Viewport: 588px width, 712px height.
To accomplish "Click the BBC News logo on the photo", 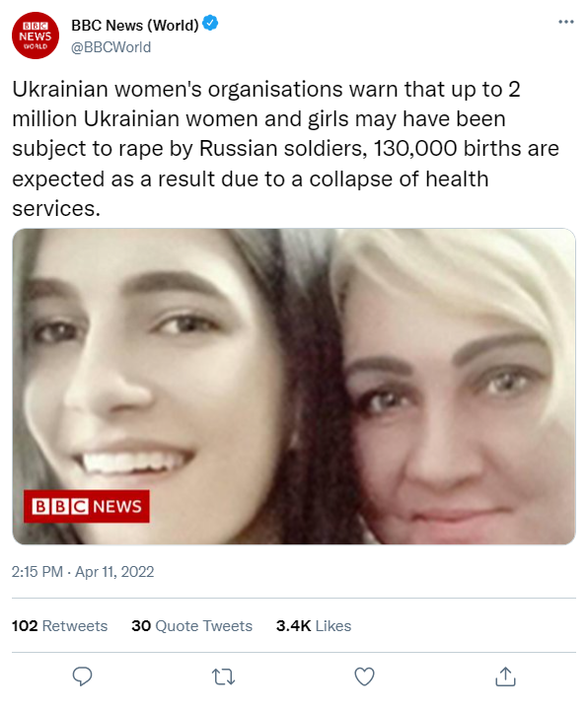I will pyautogui.click(x=87, y=506).
